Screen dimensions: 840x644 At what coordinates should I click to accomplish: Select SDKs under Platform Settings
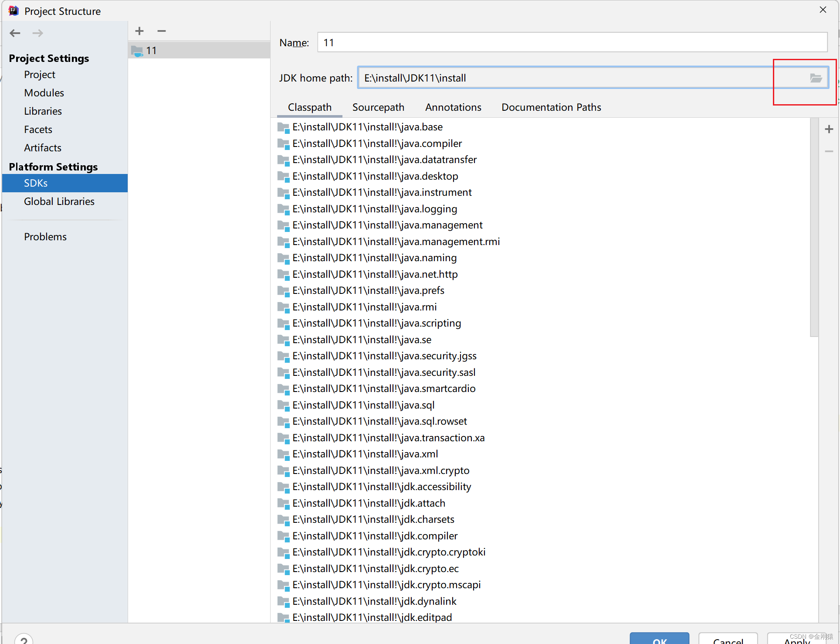(65, 183)
